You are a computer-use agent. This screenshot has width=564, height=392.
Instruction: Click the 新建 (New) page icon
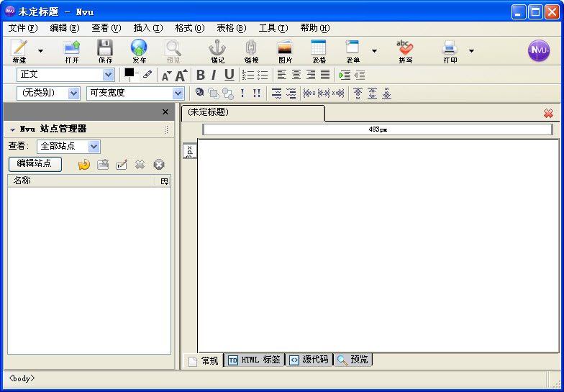pos(19,49)
